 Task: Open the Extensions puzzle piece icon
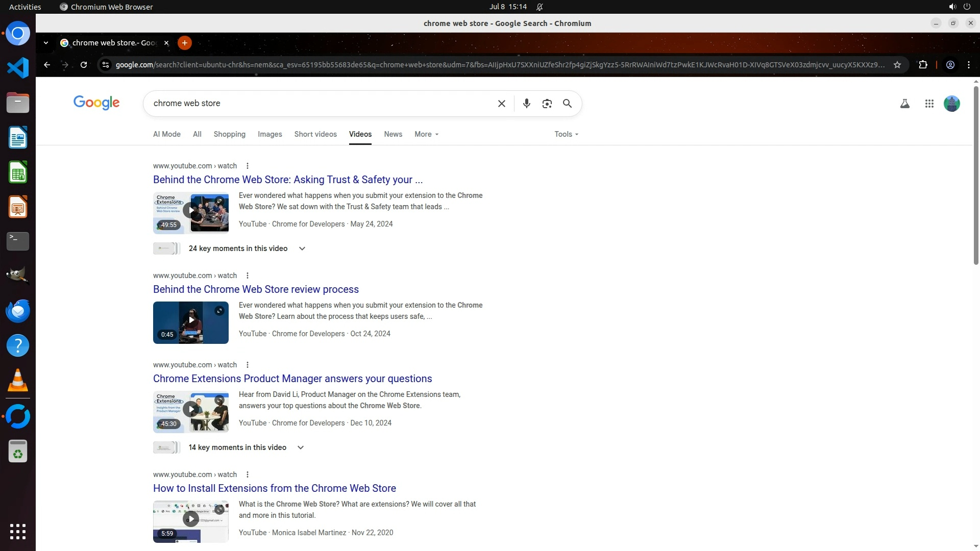coord(923,65)
